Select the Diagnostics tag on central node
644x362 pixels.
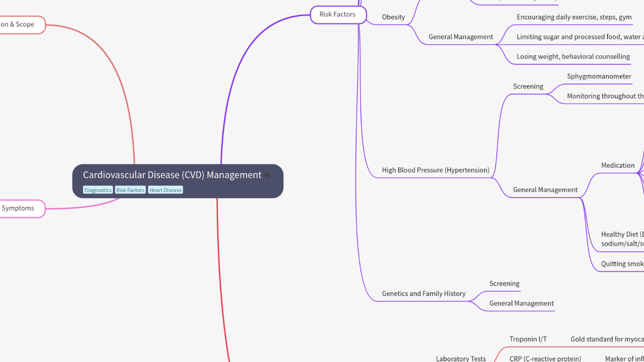[98, 190]
